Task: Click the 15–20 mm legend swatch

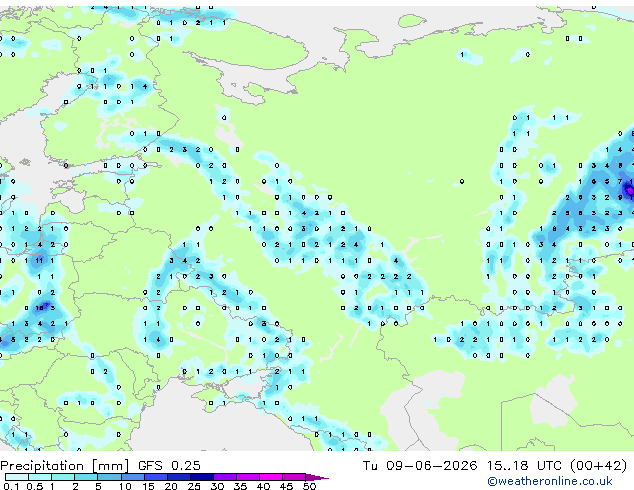Action: pos(155,477)
